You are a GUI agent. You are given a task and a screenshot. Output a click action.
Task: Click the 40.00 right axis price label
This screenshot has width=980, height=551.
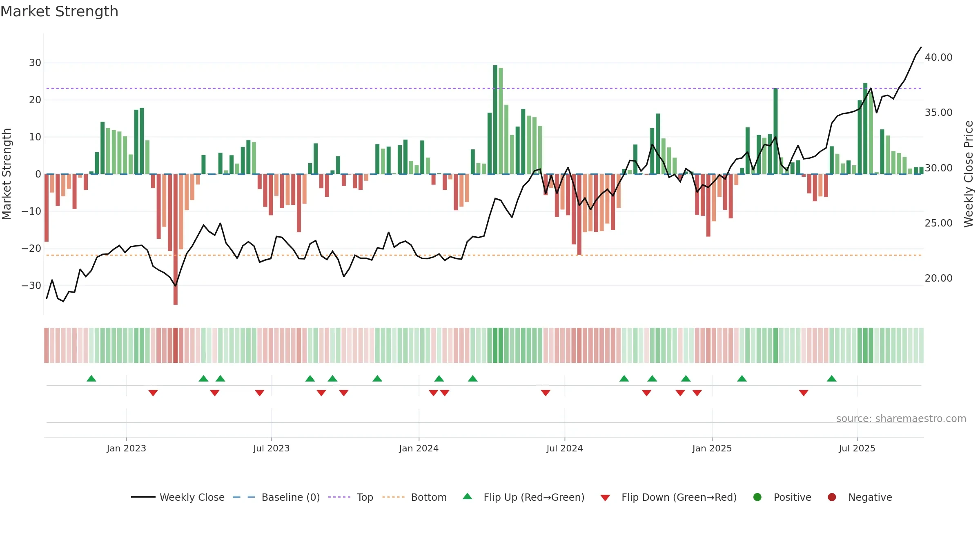[939, 57]
